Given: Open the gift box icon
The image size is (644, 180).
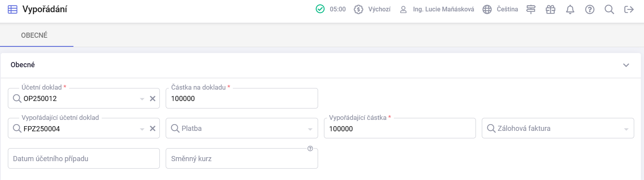Looking at the screenshot, I should pyautogui.click(x=551, y=9).
